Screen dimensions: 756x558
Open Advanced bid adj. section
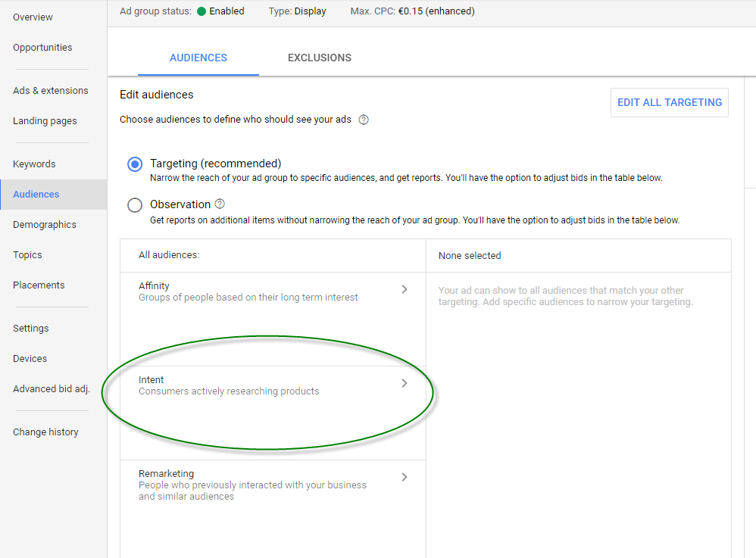52,389
